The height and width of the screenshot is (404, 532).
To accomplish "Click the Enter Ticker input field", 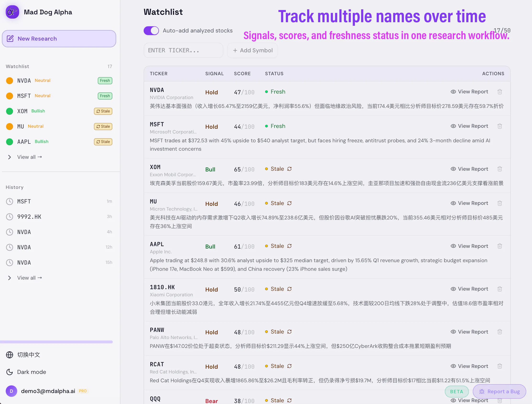I will (184, 50).
